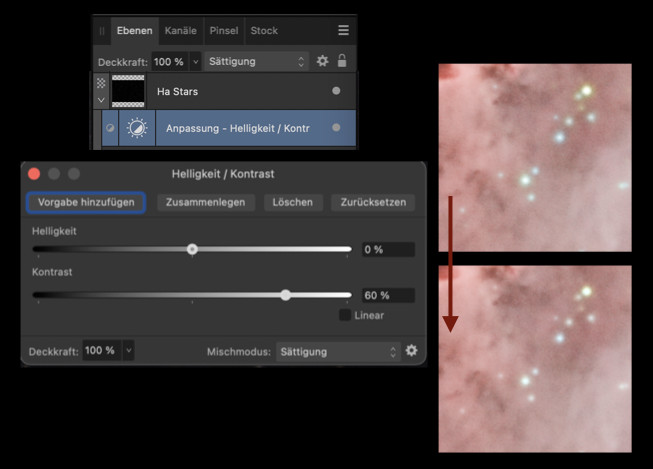Toggle visibility of the Ha Stars layer
The width and height of the screenshot is (653, 469).
(336, 91)
